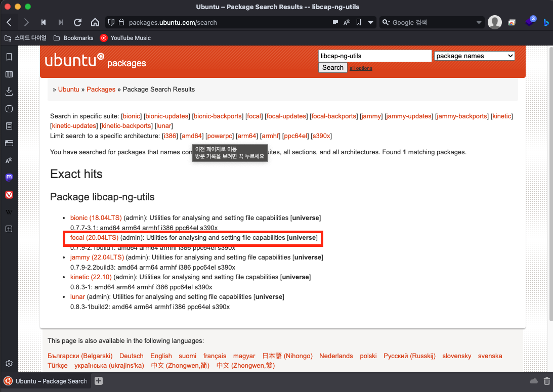This screenshot has width=553, height=392.
Task: Open the Bookmarks folder in the bookmarks bar
Action: (76, 38)
